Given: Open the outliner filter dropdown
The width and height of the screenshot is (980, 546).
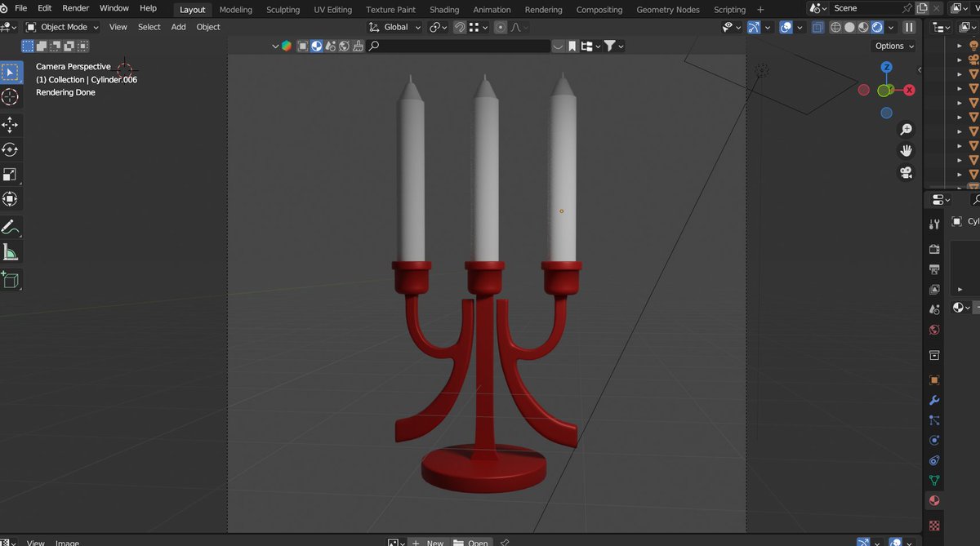Looking at the screenshot, I should click(613, 47).
